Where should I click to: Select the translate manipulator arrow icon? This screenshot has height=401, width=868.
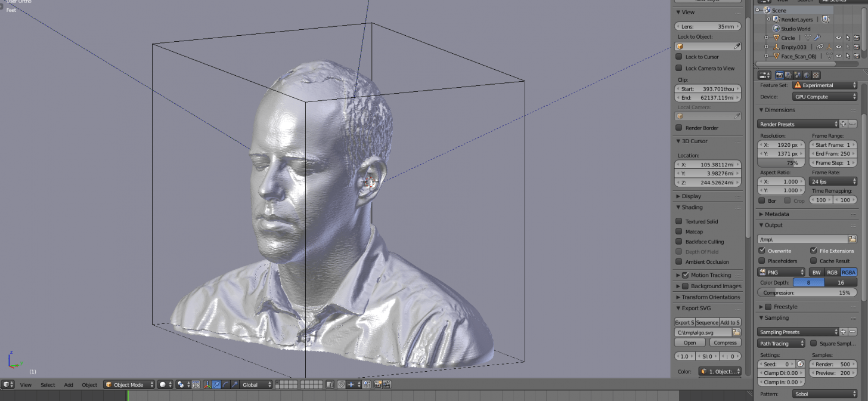(216, 385)
